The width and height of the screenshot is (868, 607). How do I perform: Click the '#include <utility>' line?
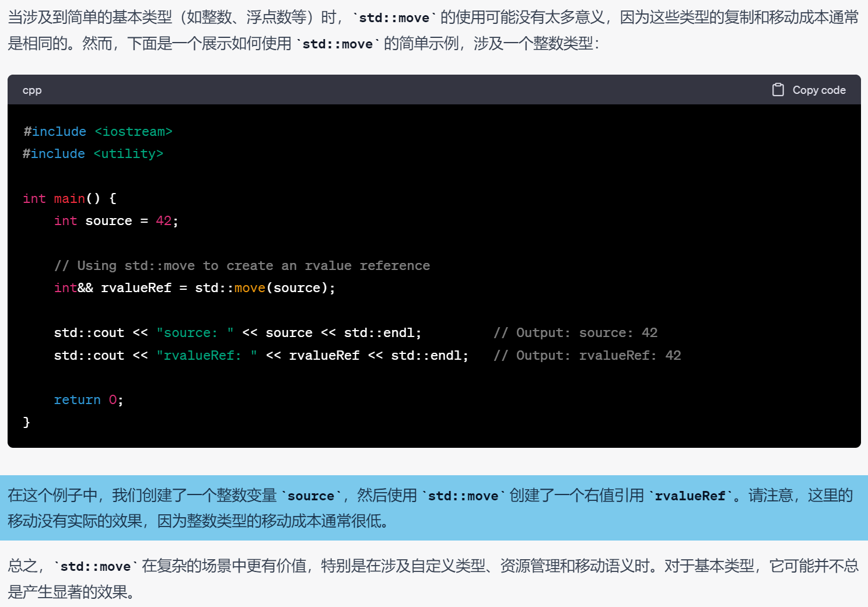pos(93,154)
